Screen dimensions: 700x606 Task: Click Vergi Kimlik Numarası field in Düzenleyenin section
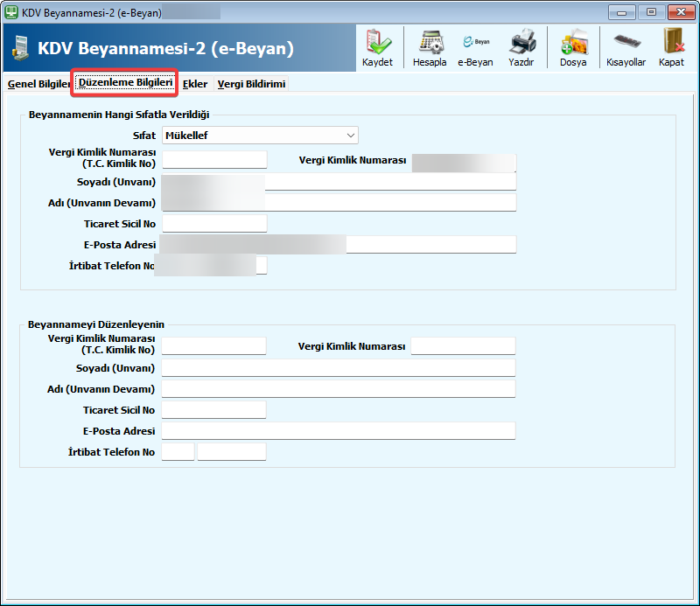463,346
